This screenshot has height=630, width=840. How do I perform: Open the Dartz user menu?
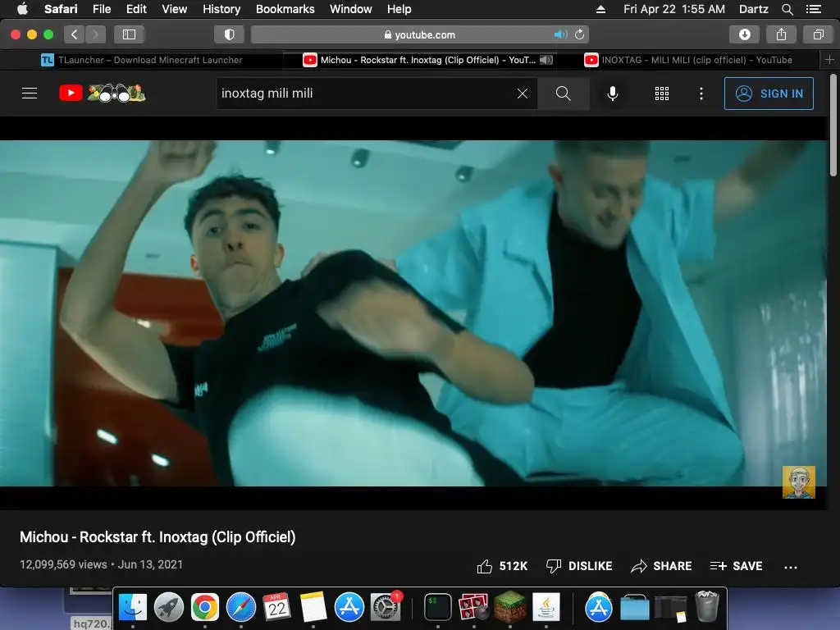tap(753, 9)
